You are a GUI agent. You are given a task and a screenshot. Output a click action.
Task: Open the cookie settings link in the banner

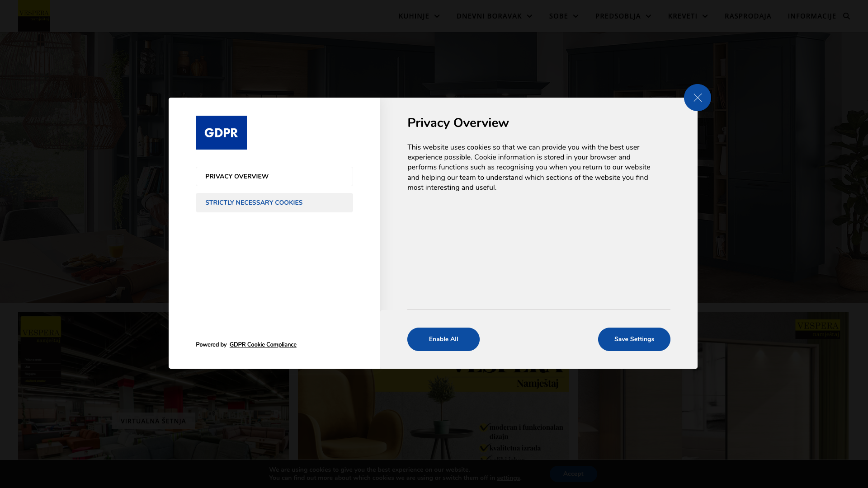[x=508, y=478]
